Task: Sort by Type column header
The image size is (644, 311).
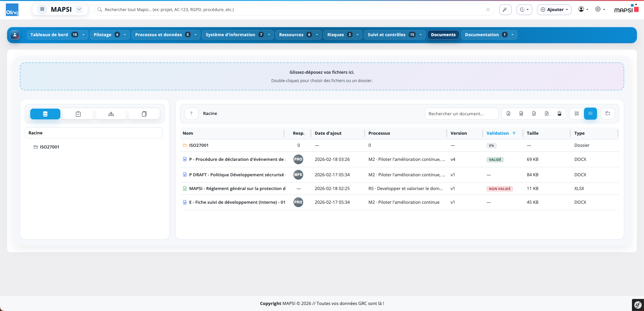Action: click(579, 133)
